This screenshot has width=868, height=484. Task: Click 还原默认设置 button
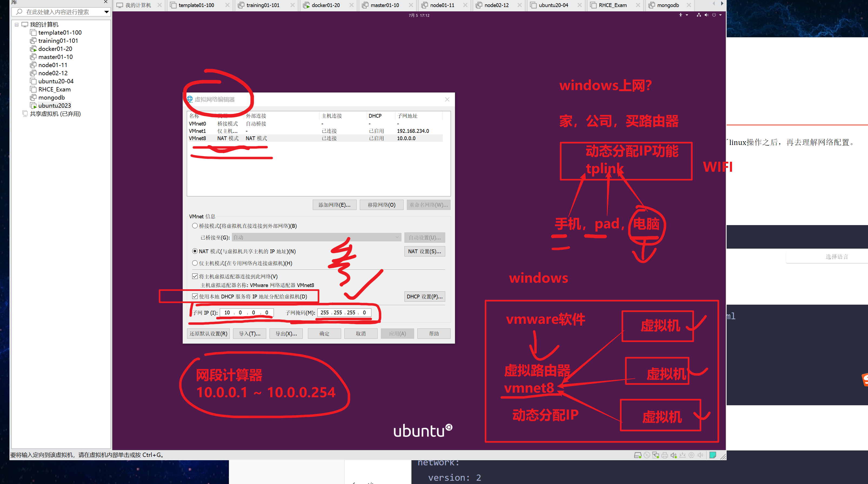click(208, 334)
